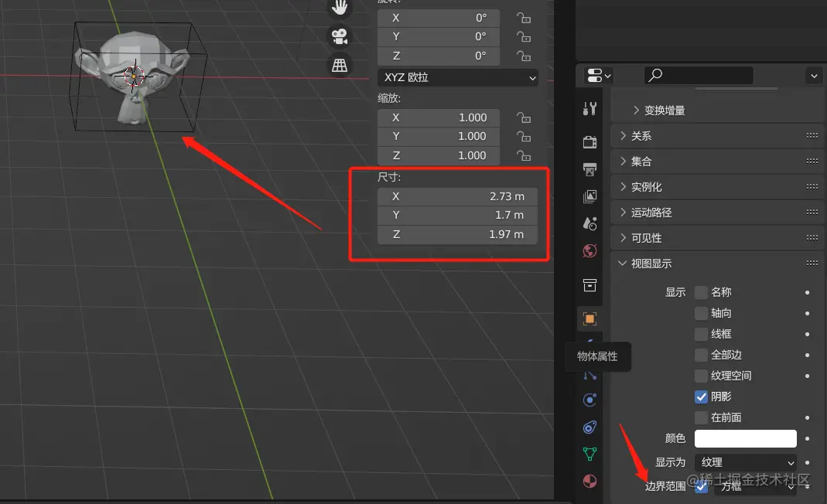Click the grip handle of 运动路径 panel
827x504 pixels.
click(812, 212)
